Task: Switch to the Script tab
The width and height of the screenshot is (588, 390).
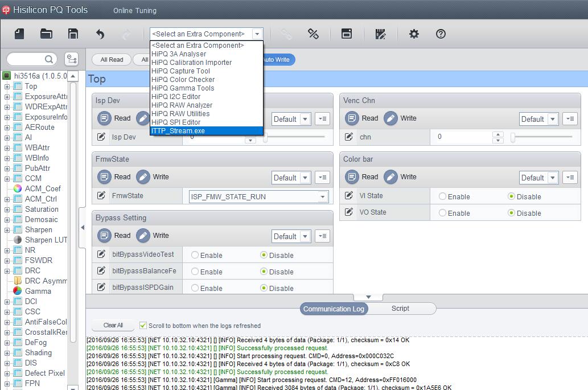Action: [x=400, y=308]
